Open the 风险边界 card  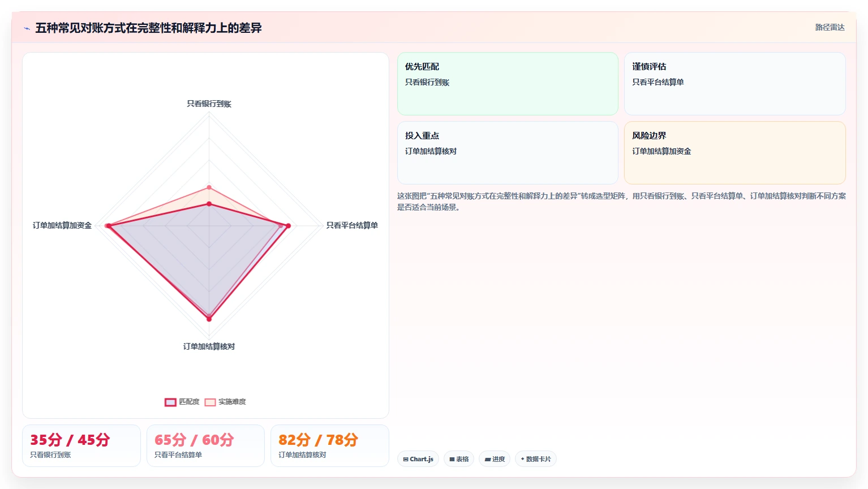[x=734, y=153]
